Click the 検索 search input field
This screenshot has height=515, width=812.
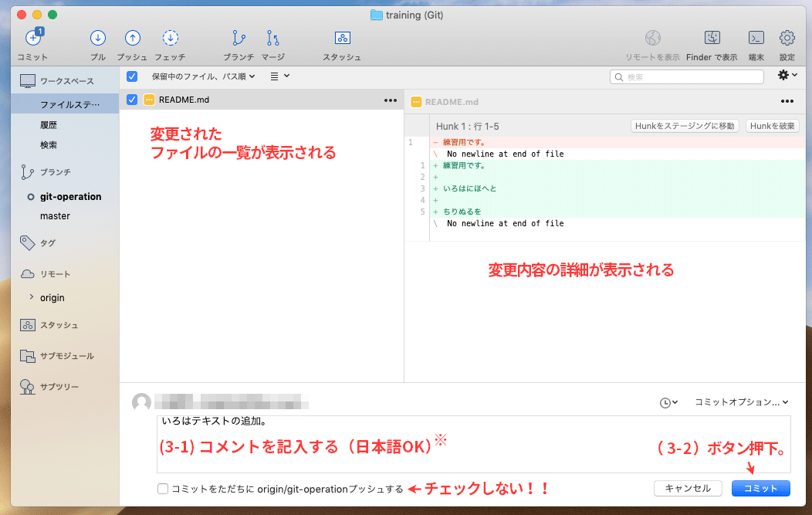pos(687,76)
